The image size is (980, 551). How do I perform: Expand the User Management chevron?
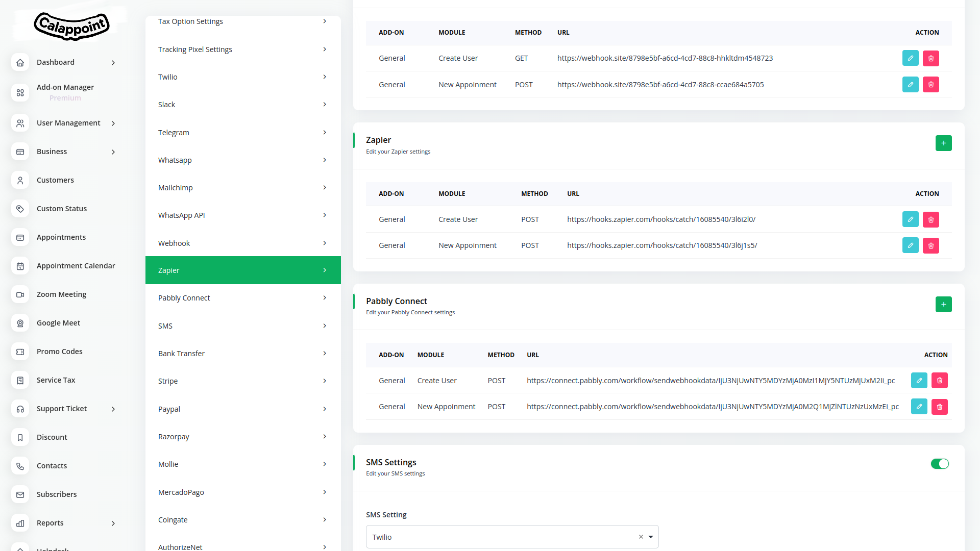(113, 123)
